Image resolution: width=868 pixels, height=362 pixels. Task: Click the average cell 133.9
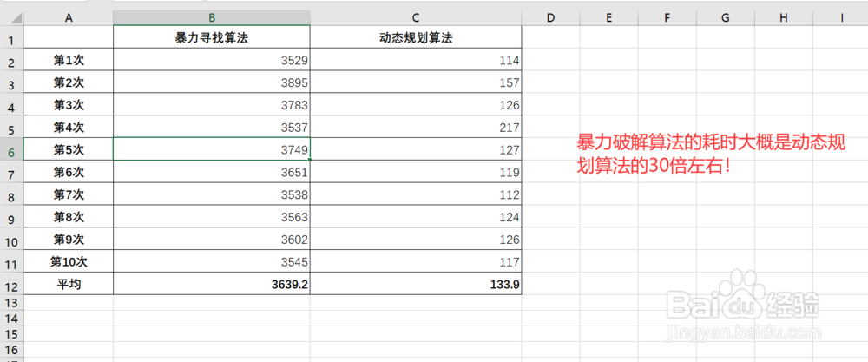(x=416, y=283)
